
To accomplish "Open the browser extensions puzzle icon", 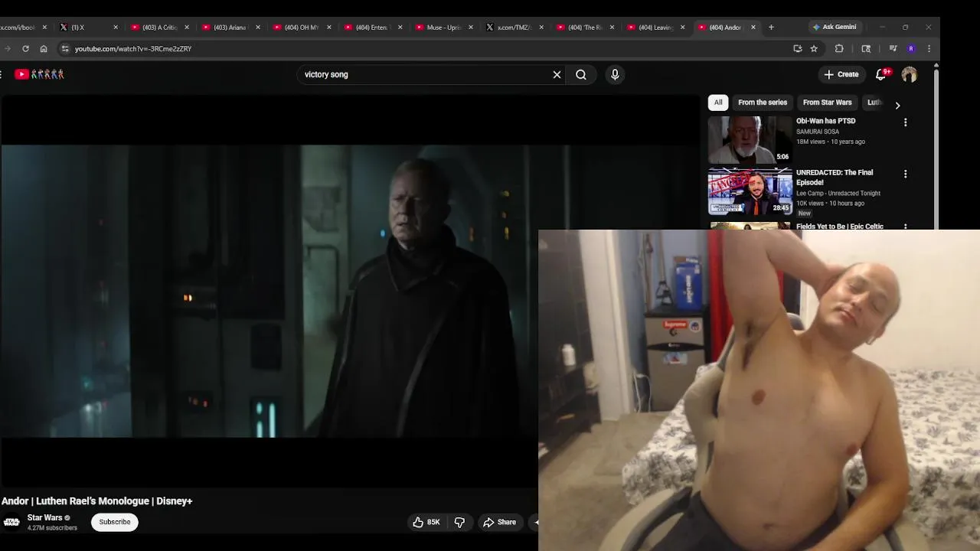I will pos(839,48).
